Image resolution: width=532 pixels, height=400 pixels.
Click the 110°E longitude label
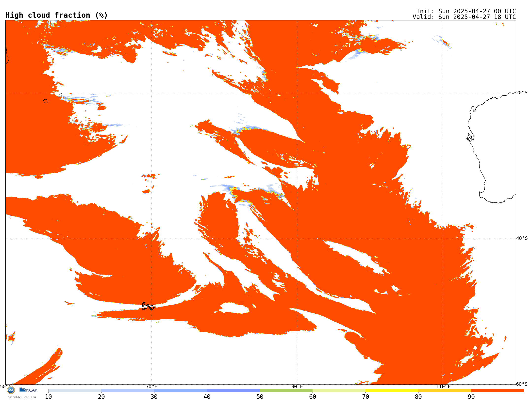pos(443,386)
